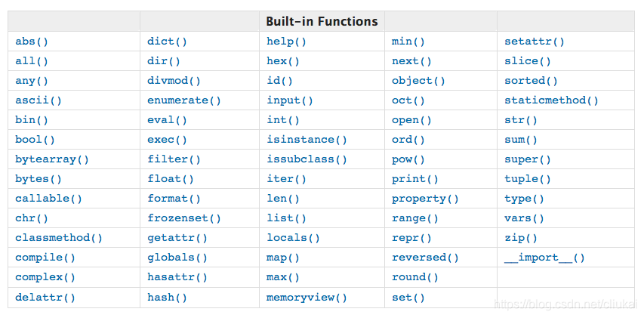Click the complex() link
The height and width of the screenshot is (318, 644).
(x=45, y=277)
